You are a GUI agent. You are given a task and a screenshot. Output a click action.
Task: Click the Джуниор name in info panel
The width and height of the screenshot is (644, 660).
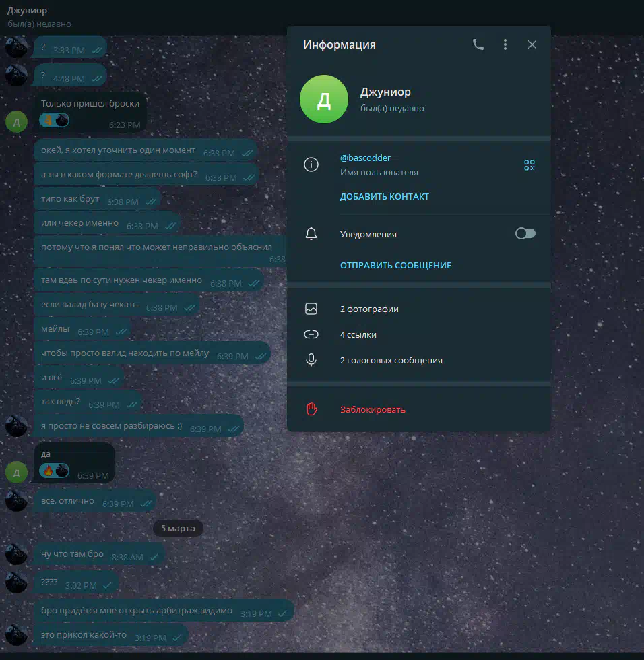[385, 92]
